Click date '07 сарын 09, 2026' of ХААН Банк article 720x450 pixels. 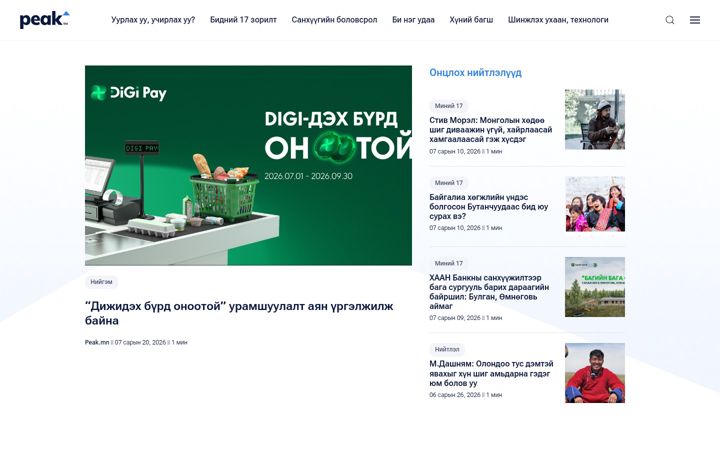[x=455, y=318]
